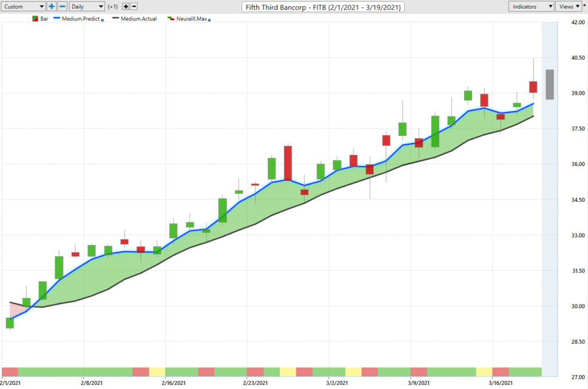Click the 27.00 price axis label
588x389 pixels.
(x=578, y=377)
